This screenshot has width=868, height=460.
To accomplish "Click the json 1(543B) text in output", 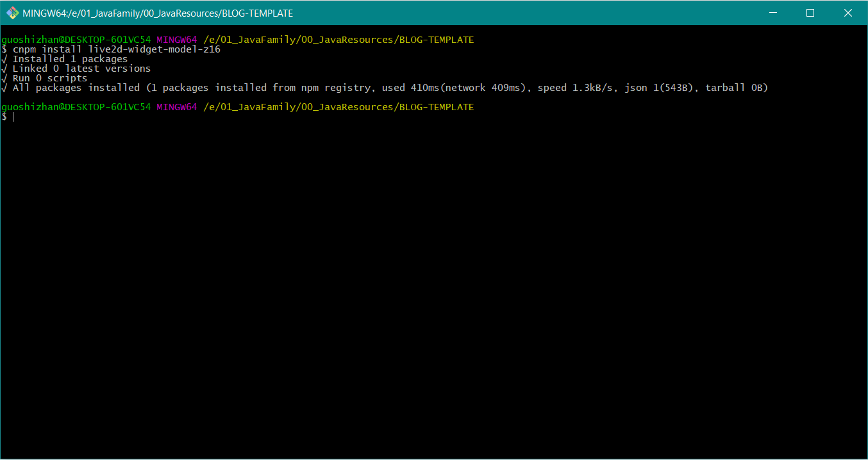I will tap(659, 88).
